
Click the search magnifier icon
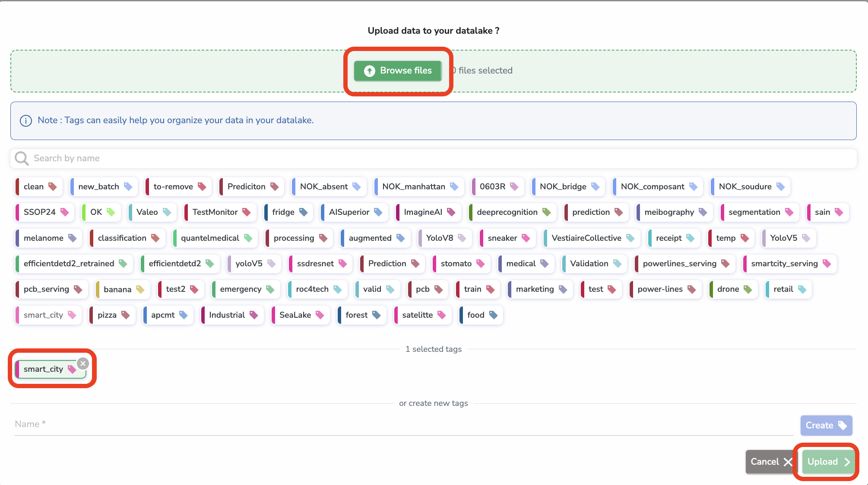coord(21,158)
